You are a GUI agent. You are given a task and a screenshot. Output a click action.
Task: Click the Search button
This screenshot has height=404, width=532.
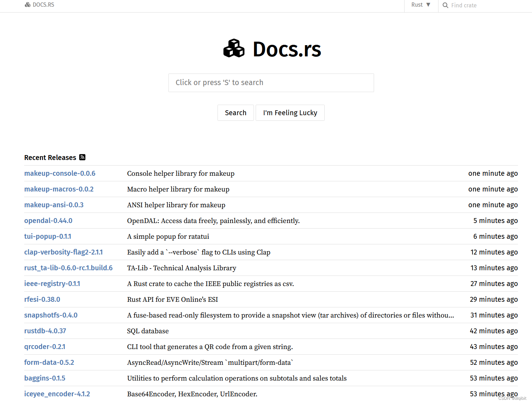coord(236,113)
